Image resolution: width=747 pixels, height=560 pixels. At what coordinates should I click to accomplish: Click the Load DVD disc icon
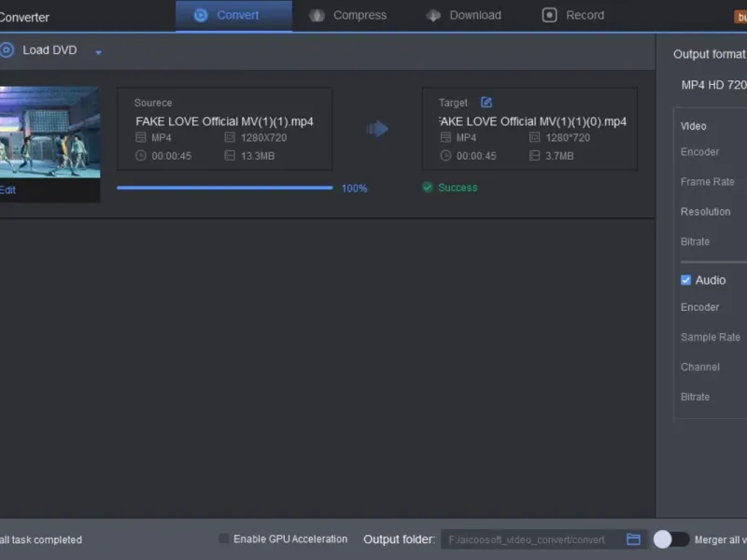click(7, 50)
